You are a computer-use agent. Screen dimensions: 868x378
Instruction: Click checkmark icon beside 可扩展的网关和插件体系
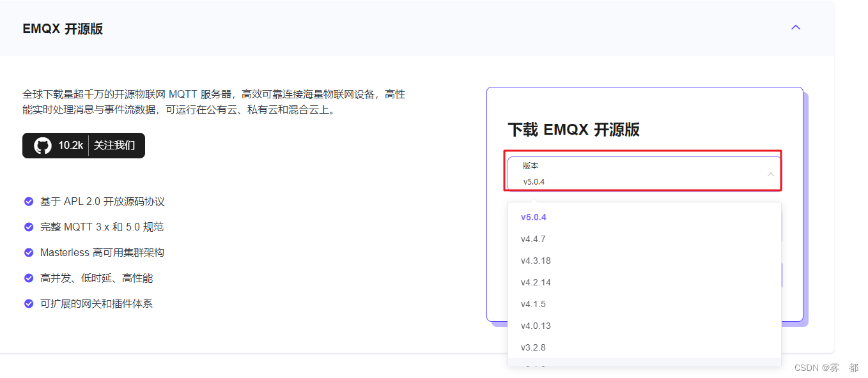coord(28,303)
